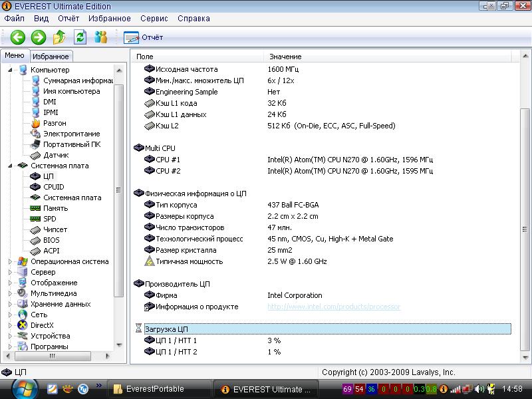532x399 pixels.
Task: Click the tree panel horizontal scrollbar thumb
Action: [x=53, y=356]
